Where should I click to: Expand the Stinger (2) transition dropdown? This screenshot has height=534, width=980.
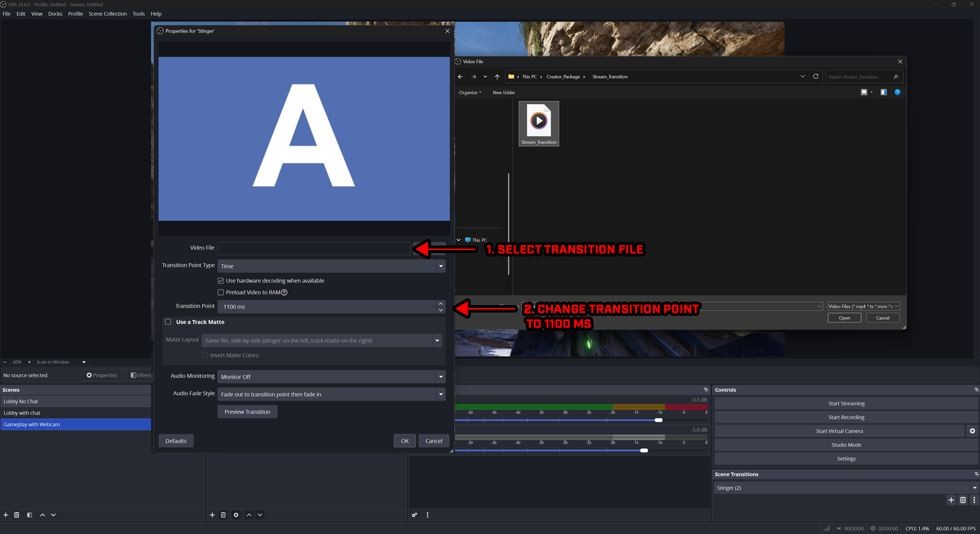(975, 488)
